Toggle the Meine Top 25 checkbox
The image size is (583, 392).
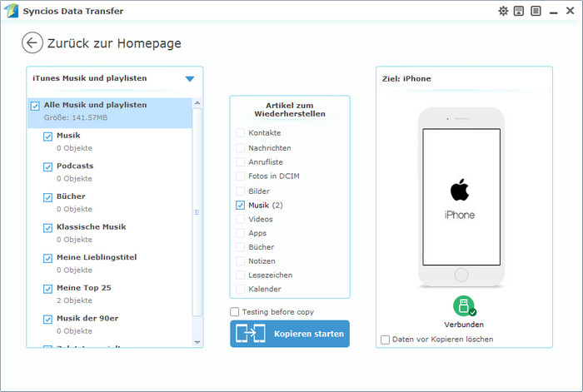47,289
